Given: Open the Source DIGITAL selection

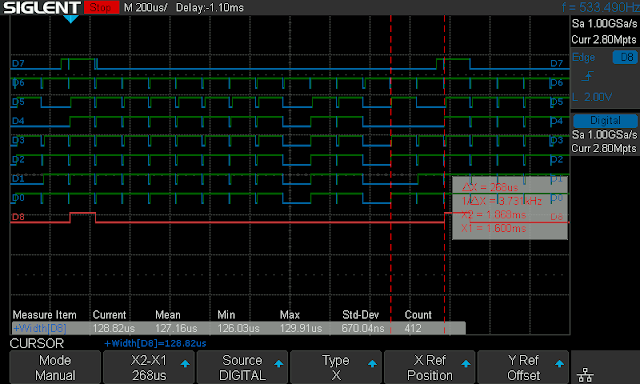Looking at the screenshot, I should click(242, 367).
